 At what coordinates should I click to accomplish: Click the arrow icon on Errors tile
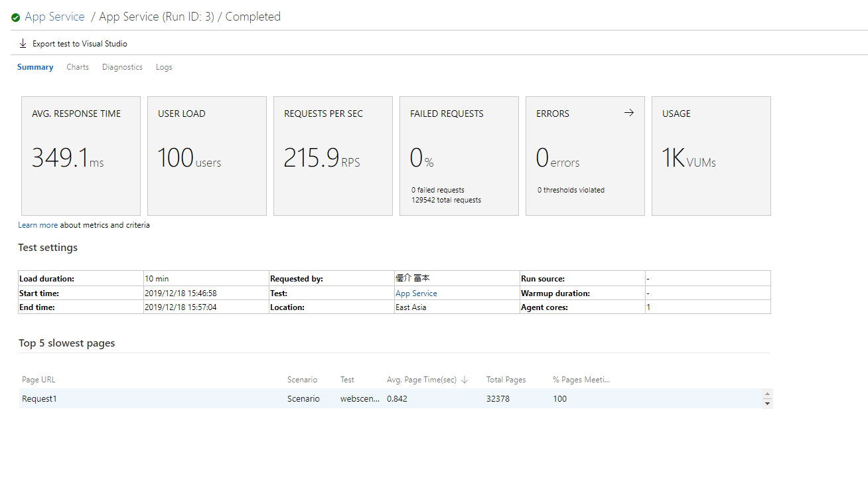pos(629,113)
